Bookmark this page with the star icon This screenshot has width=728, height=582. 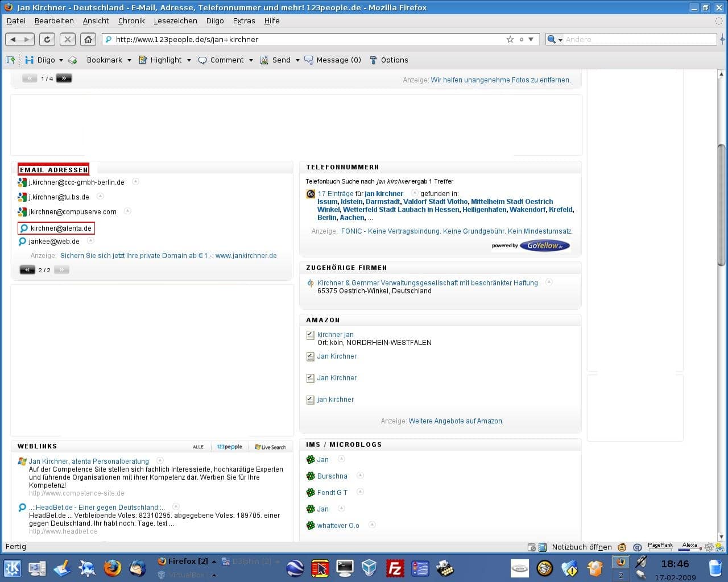pos(510,39)
